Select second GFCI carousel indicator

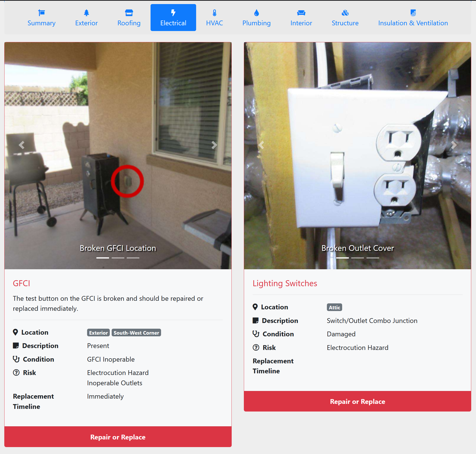pyautogui.click(x=118, y=258)
